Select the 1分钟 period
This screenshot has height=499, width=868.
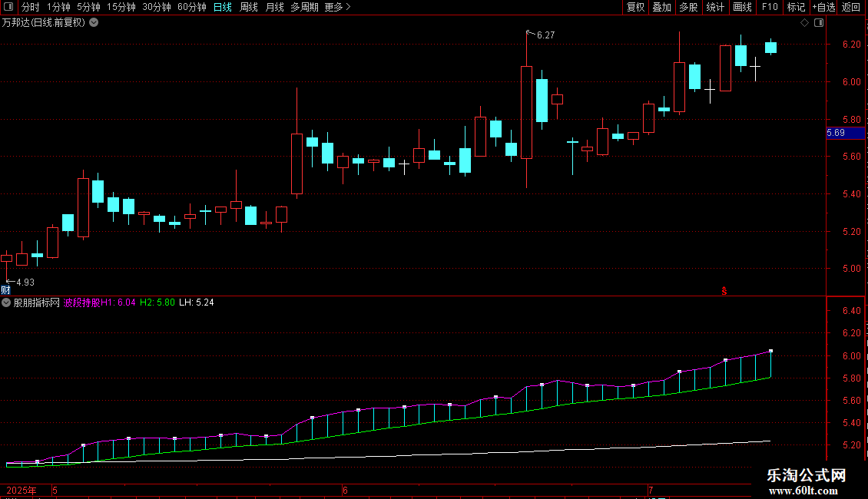[x=58, y=7]
